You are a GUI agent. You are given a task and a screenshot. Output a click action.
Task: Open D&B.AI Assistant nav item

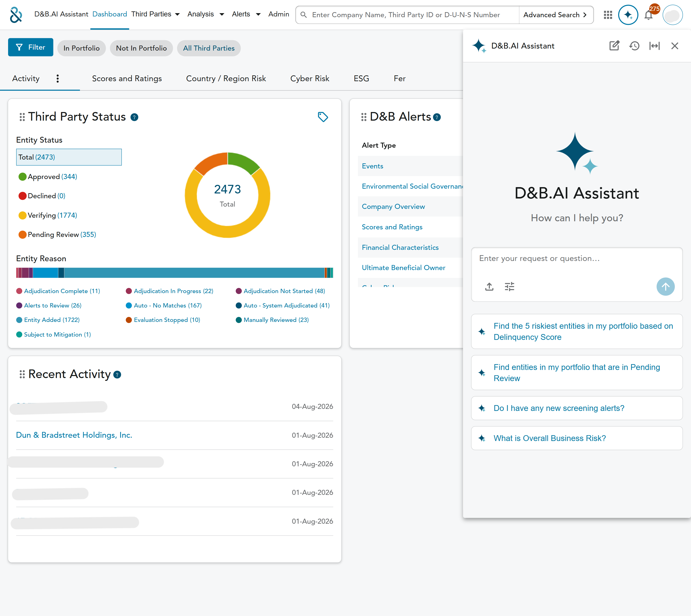[x=61, y=14]
